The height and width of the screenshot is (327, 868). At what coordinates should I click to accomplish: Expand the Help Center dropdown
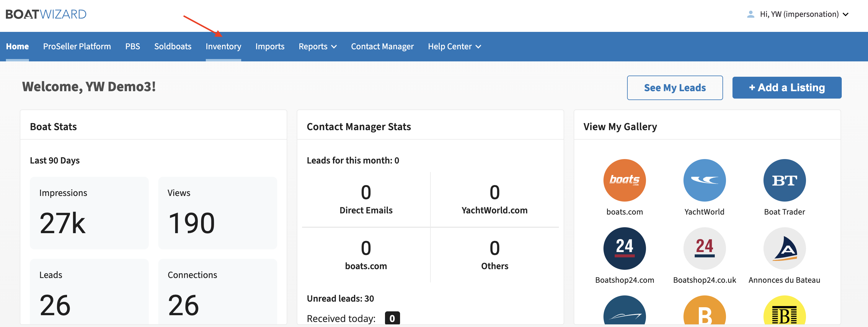454,46
